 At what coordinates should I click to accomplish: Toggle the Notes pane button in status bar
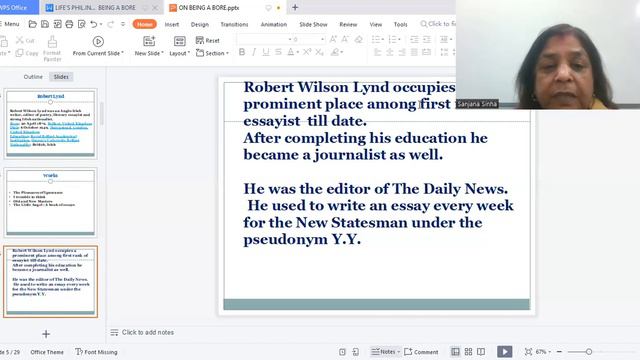[x=386, y=351]
